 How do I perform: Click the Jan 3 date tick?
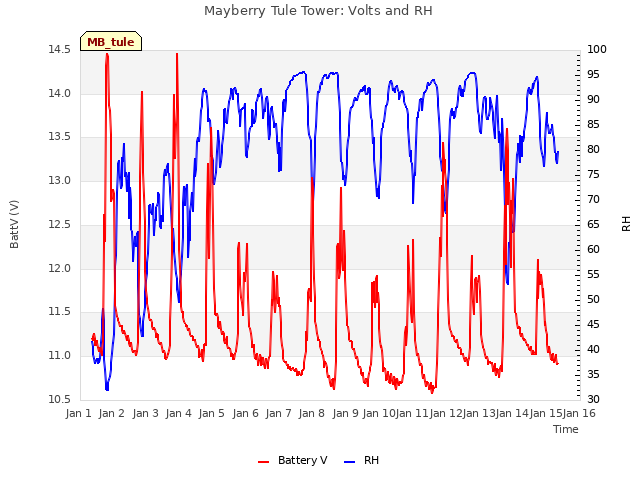(x=145, y=413)
